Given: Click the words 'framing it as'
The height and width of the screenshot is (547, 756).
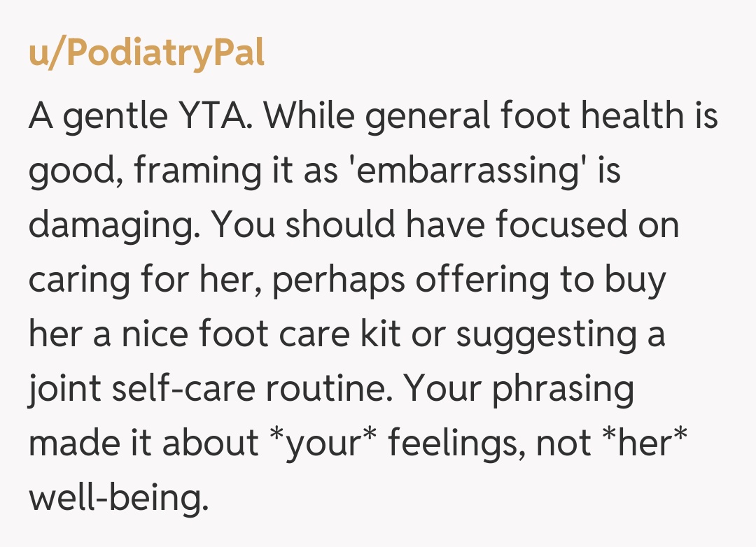Looking at the screenshot, I should [237, 171].
